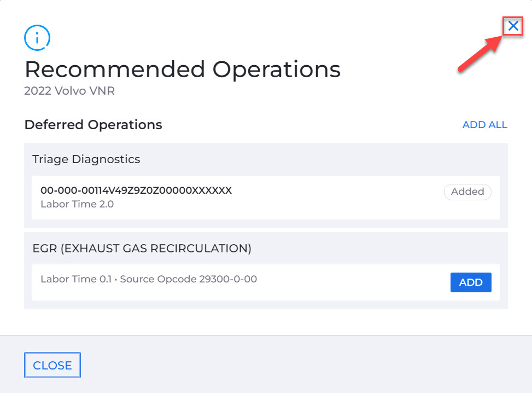
Task: Click operation code 00-000-00114V49Z9Z0Z00000XXXXXX
Action: (136, 190)
